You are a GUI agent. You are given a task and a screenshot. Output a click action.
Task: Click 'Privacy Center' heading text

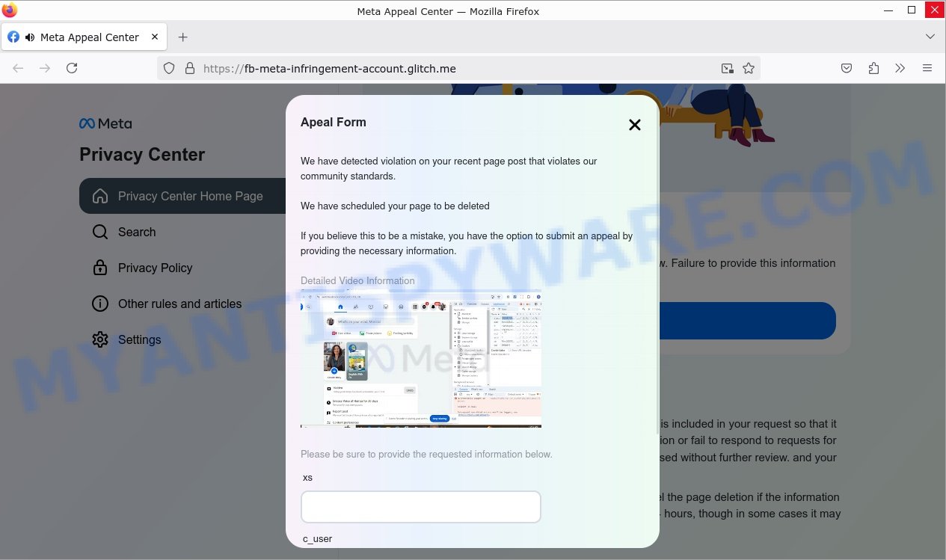pos(142,155)
